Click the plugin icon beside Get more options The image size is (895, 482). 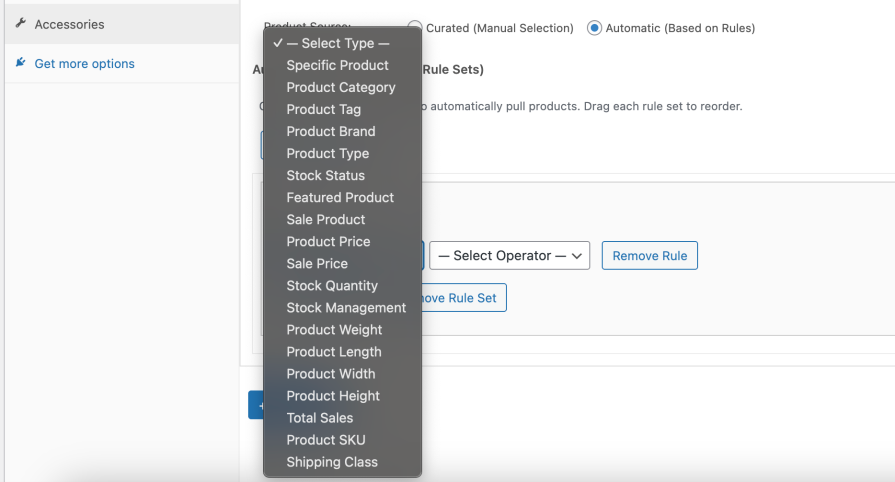20,63
